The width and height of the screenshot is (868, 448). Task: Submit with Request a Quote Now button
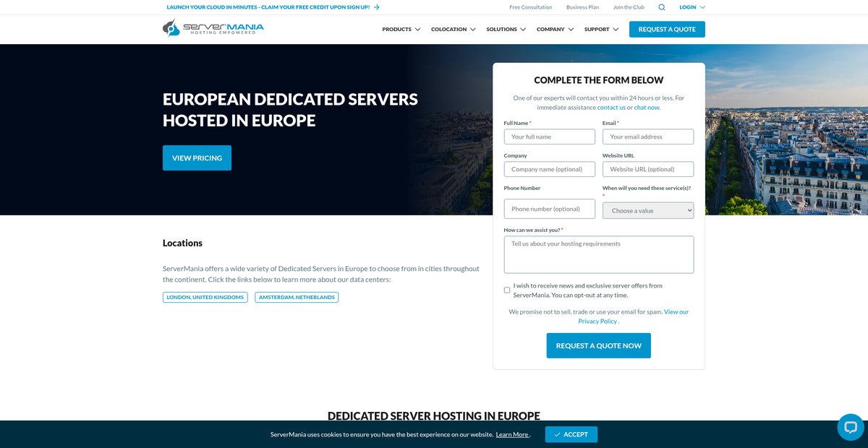click(x=598, y=345)
